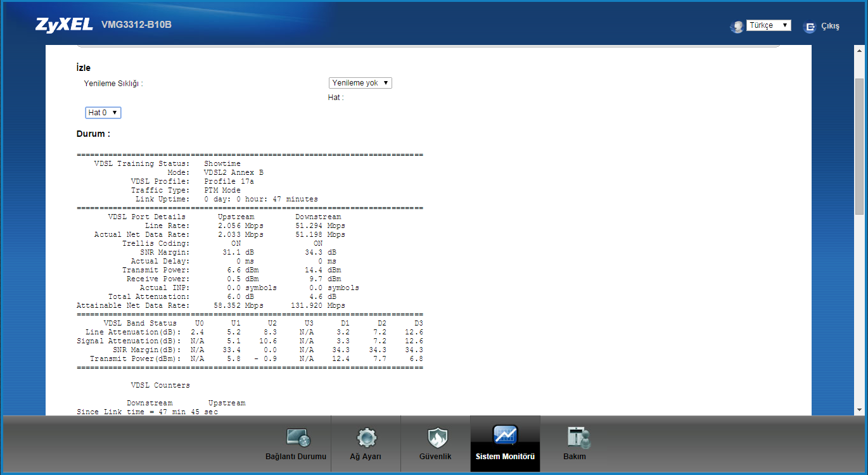Image resolution: width=868 pixels, height=475 pixels.
Task: Click the Bakım maintenance icon
Action: click(x=577, y=437)
